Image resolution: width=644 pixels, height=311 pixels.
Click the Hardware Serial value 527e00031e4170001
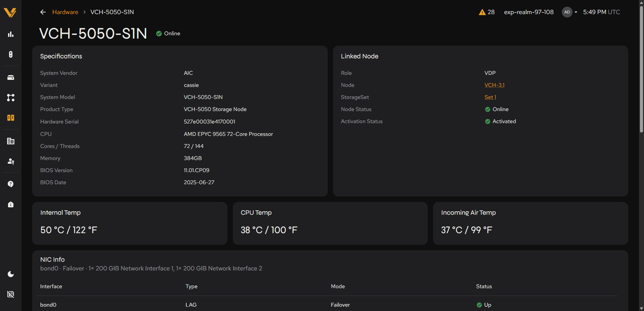(209, 122)
